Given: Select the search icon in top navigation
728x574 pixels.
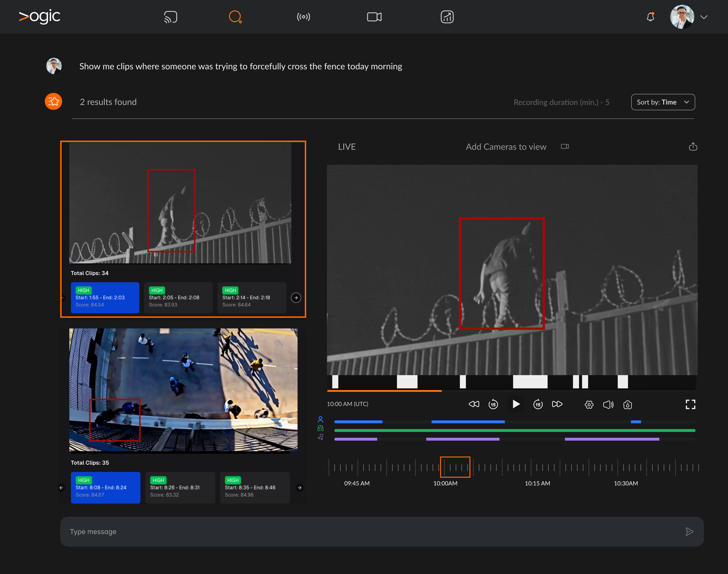Looking at the screenshot, I should pyautogui.click(x=235, y=17).
